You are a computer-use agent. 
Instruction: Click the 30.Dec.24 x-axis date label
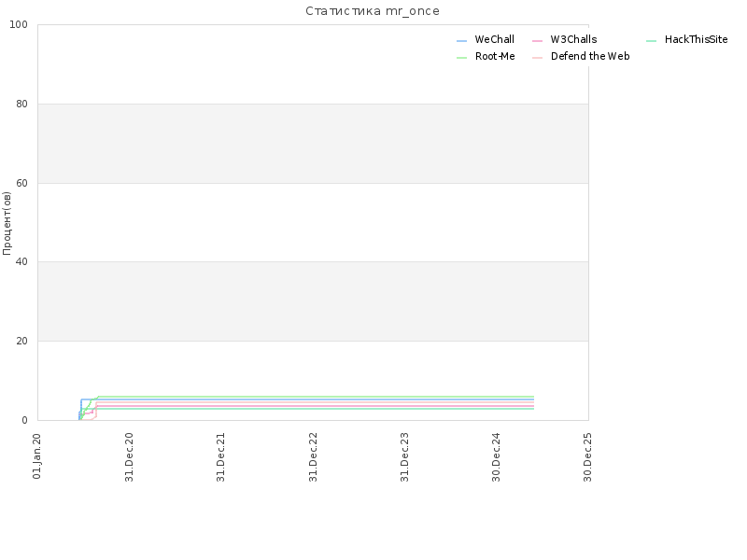[x=496, y=457]
